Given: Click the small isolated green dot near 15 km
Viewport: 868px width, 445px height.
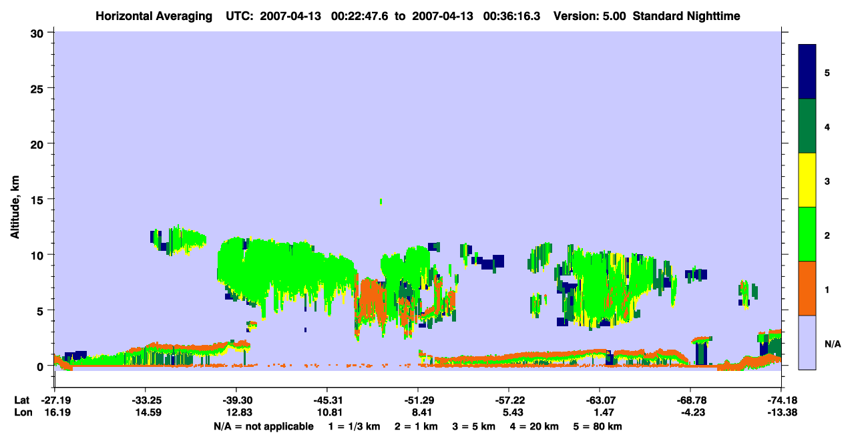Looking at the screenshot, I should tap(381, 201).
